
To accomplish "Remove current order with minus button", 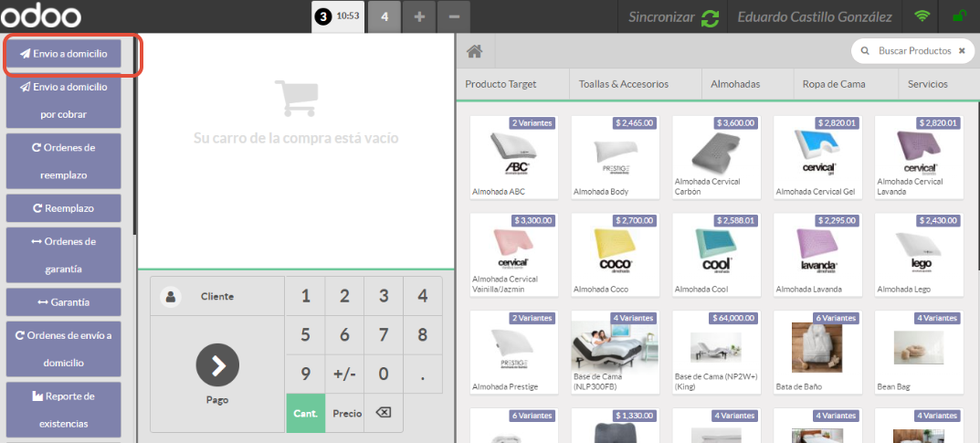I will click(x=454, y=16).
